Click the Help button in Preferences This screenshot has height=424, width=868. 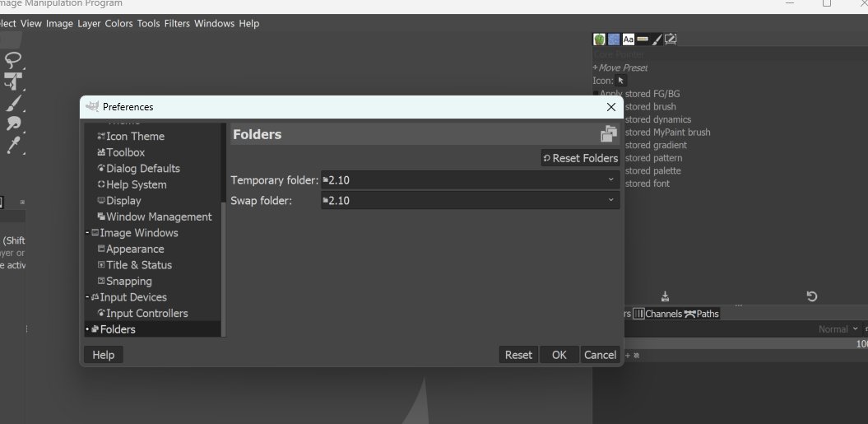click(104, 355)
